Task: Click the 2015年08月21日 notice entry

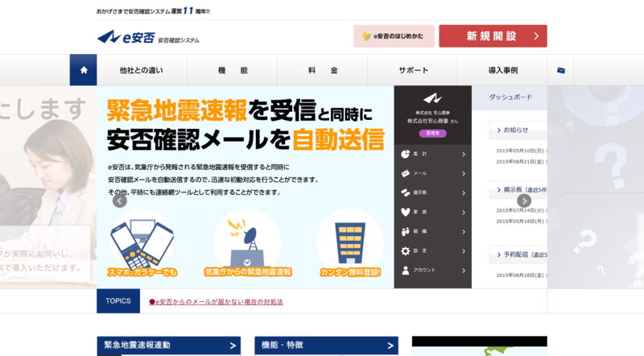Action: click(522, 162)
